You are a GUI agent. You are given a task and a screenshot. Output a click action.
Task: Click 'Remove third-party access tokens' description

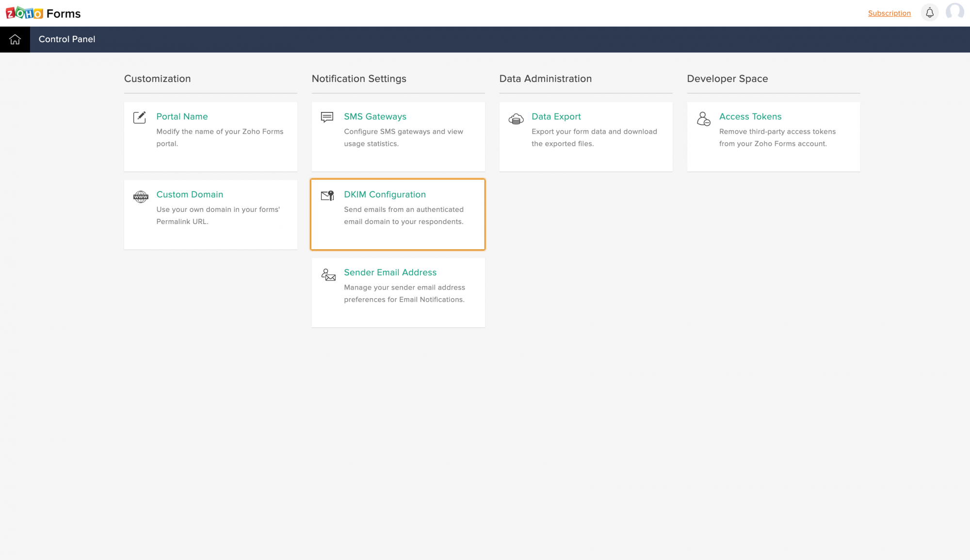[777, 138]
